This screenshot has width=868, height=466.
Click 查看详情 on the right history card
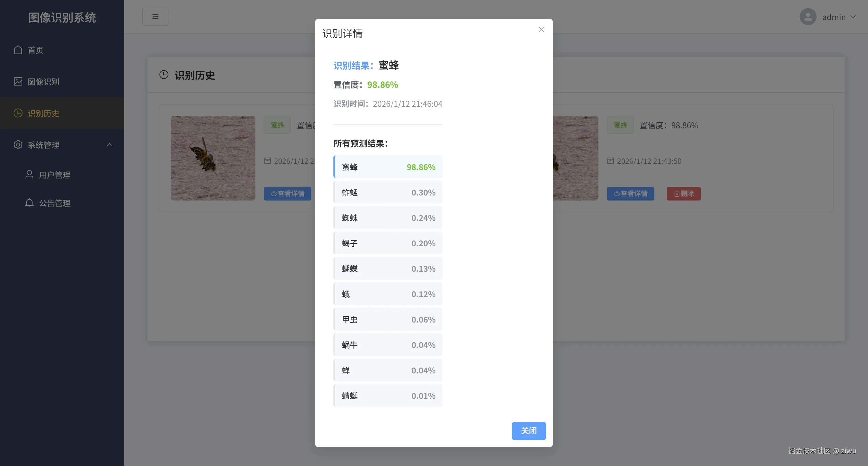tap(630, 194)
